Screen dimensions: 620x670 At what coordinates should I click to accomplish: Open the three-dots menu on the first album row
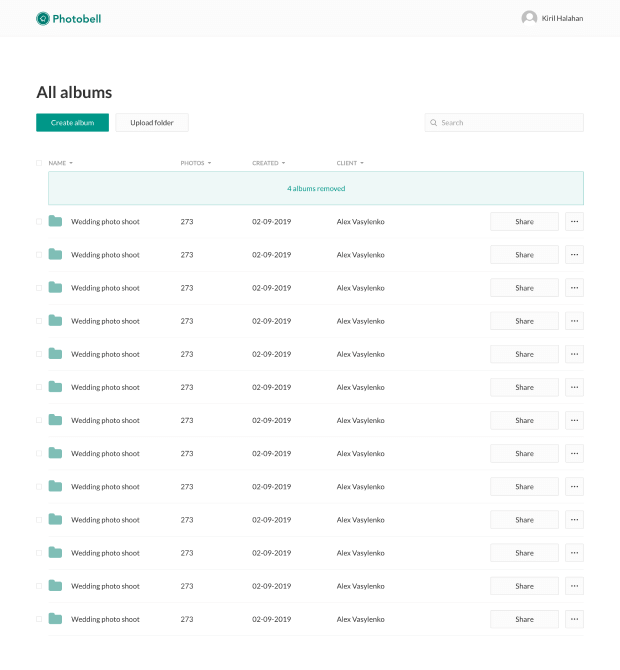pyautogui.click(x=574, y=221)
